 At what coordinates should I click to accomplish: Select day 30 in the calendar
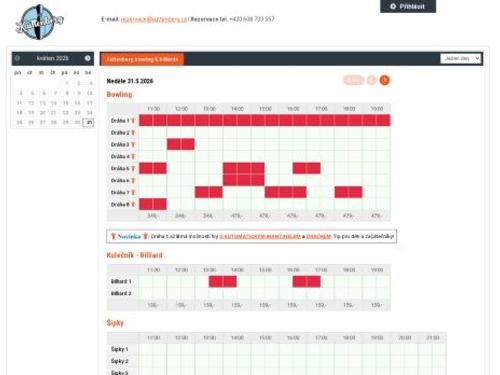pyautogui.click(x=78, y=123)
